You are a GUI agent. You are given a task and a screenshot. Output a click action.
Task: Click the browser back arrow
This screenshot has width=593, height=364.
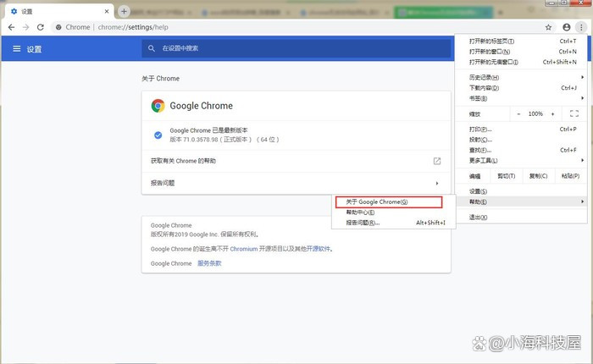click(11, 27)
